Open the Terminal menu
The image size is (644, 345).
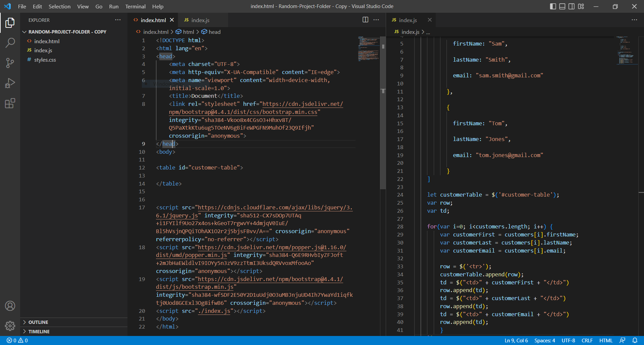pyautogui.click(x=135, y=6)
